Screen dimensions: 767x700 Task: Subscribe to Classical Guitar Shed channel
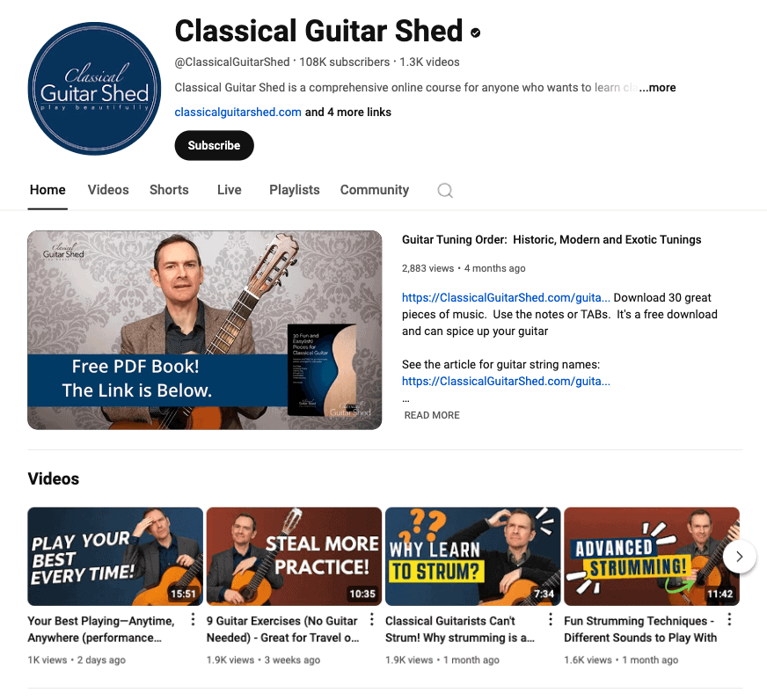(215, 145)
